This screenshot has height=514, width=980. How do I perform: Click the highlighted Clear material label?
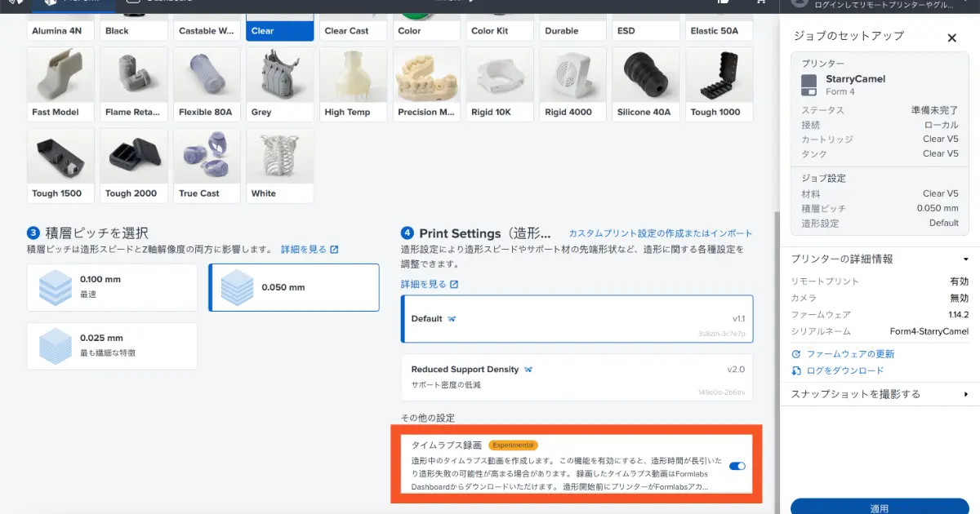click(263, 31)
